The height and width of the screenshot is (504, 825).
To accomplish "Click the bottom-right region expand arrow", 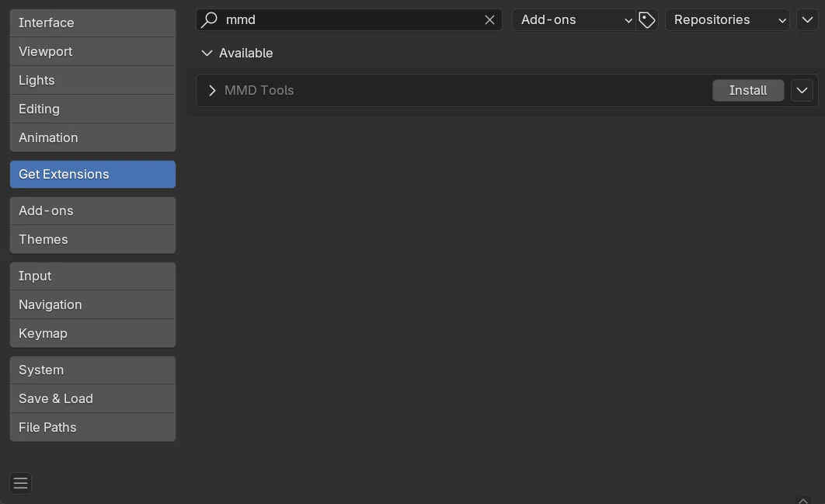I will click(x=803, y=500).
